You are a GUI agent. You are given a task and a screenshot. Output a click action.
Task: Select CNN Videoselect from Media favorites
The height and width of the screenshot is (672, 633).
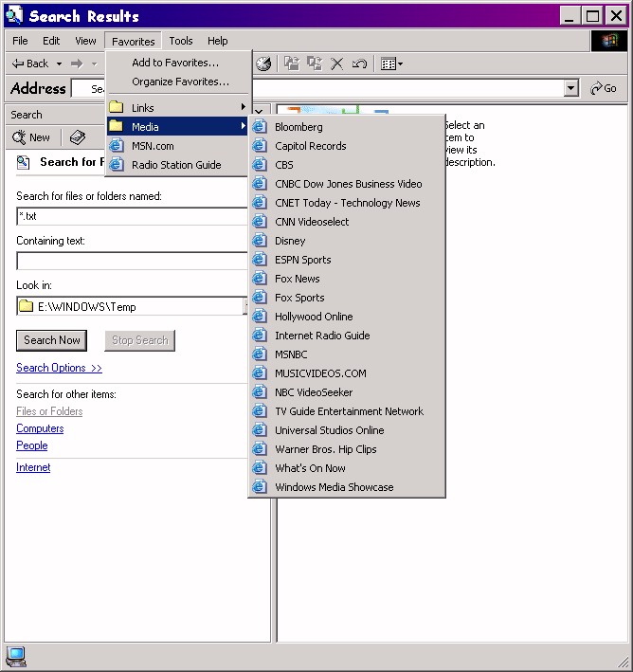(x=312, y=222)
